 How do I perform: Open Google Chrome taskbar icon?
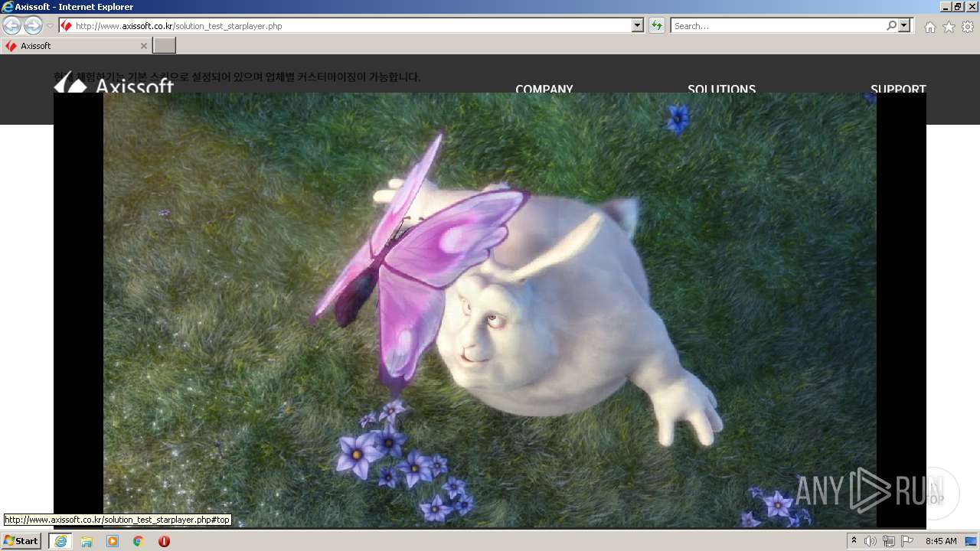(x=139, y=541)
